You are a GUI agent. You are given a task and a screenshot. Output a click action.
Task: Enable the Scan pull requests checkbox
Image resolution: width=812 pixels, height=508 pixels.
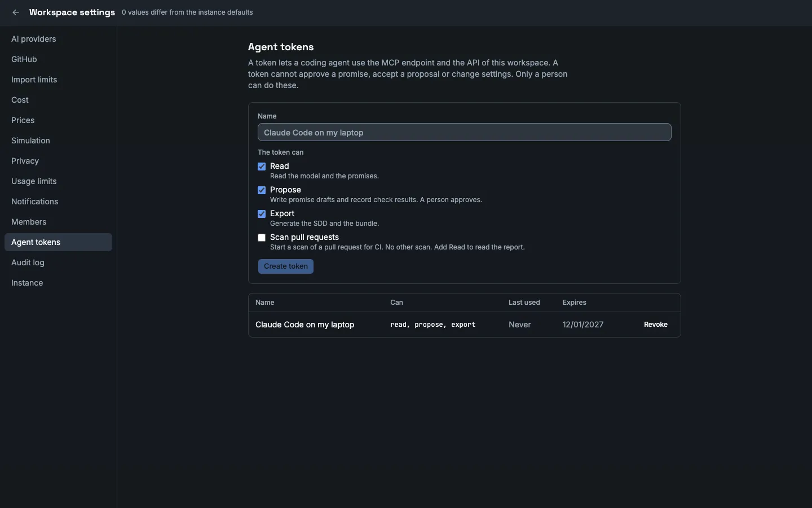(x=262, y=238)
